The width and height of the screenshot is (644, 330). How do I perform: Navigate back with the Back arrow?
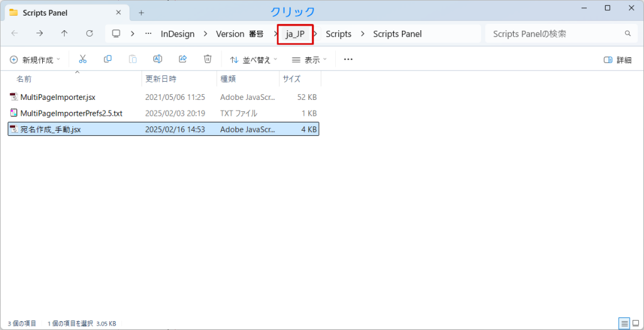[14, 33]
